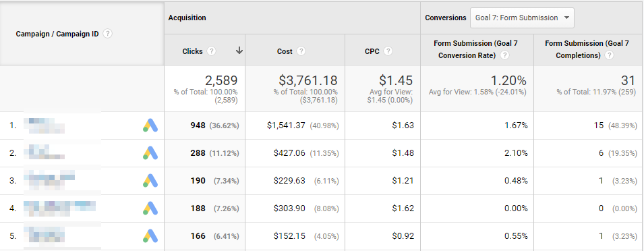Click the $1.63 CPC value
644x251 pixels.
[403, 125]
